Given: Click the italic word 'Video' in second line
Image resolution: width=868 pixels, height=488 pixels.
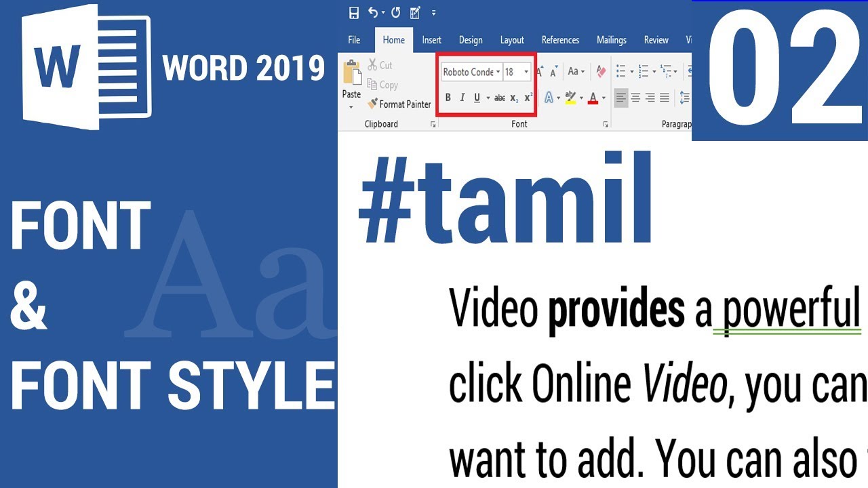Looking at the screenshot, I should click(x=685, y=384).
